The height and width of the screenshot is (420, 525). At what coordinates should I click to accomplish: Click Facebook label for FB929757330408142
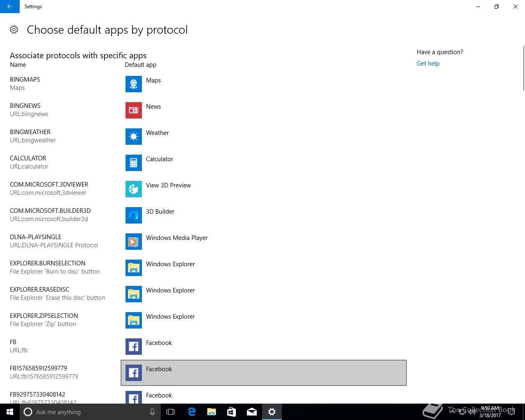[x=159, y=395]
